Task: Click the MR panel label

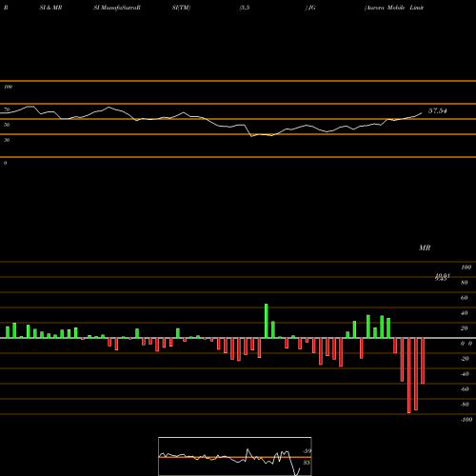Action: click(425, 248)
